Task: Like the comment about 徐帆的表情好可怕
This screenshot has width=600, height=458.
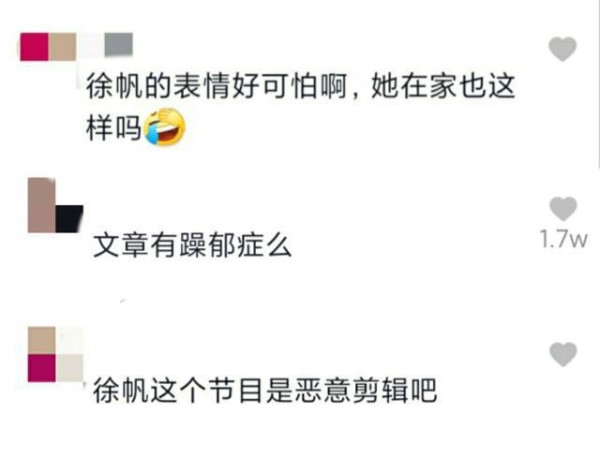Action: click(562, 49)
